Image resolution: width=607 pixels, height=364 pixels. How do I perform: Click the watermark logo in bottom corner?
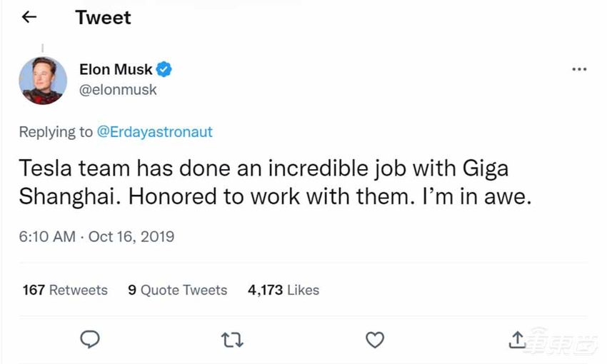click(x=561, y=342)
